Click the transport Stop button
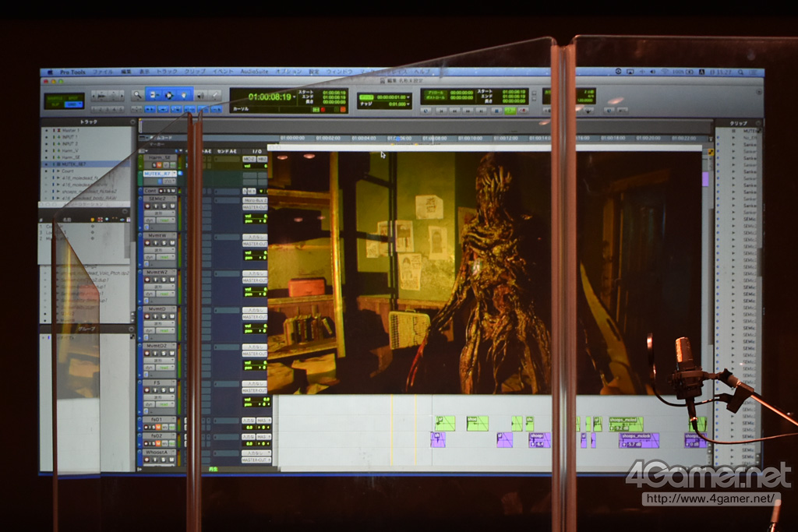 (496, 111)
